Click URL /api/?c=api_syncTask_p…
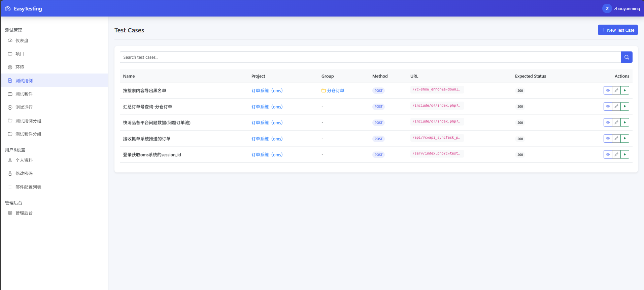The width and height of the screenshot is (644, 290). pyautogui.click(x=437, y=138)
